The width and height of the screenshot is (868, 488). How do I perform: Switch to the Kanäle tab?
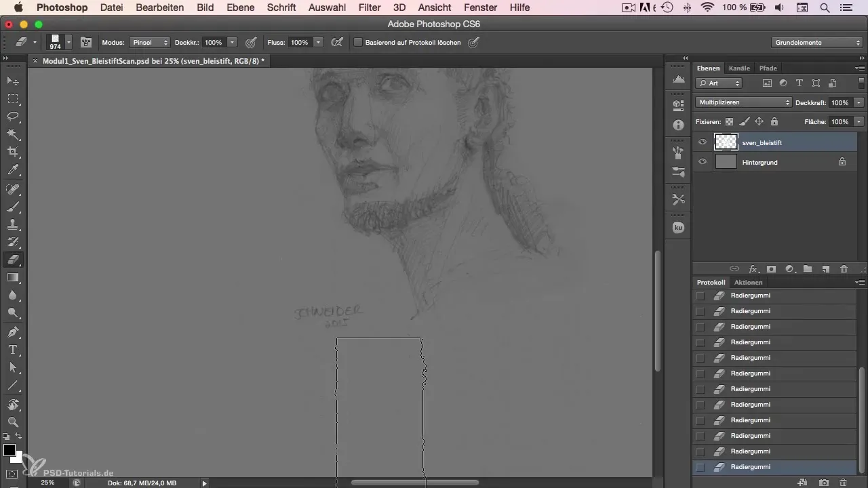738,68
